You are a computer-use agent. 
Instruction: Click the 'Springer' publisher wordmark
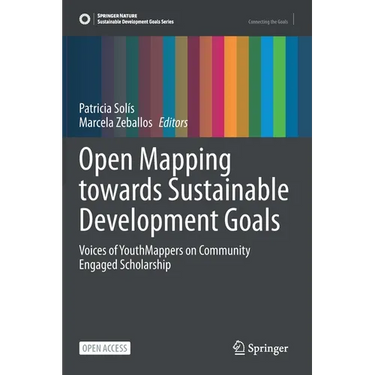coord(268,349)
